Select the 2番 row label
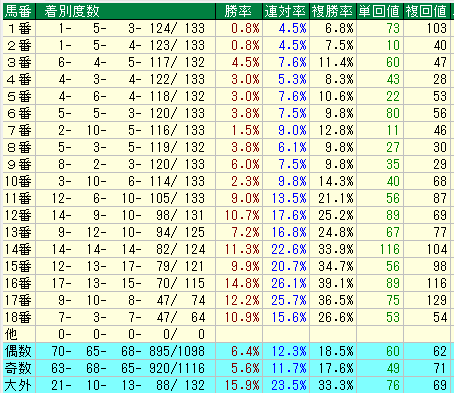Viewport: 454px width, 393px height. point(19,46)
